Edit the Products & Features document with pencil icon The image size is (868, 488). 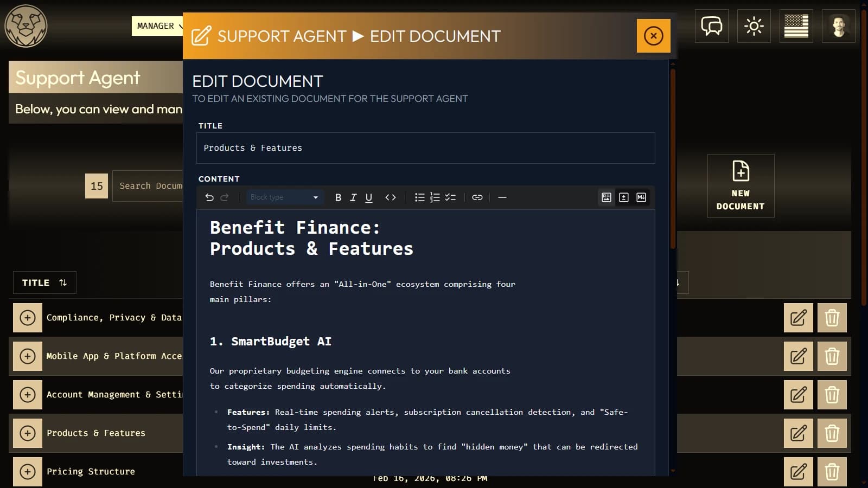point(798,433)
